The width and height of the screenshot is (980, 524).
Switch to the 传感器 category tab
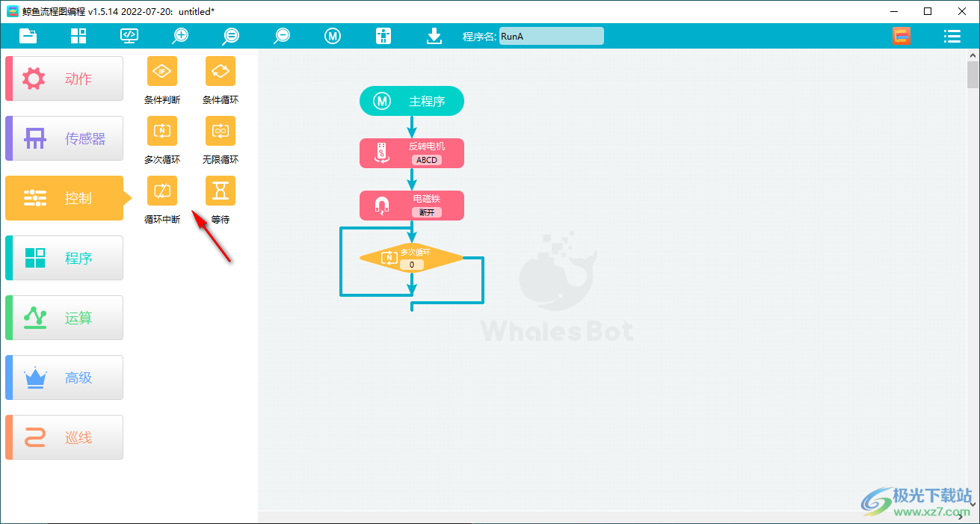64,138
